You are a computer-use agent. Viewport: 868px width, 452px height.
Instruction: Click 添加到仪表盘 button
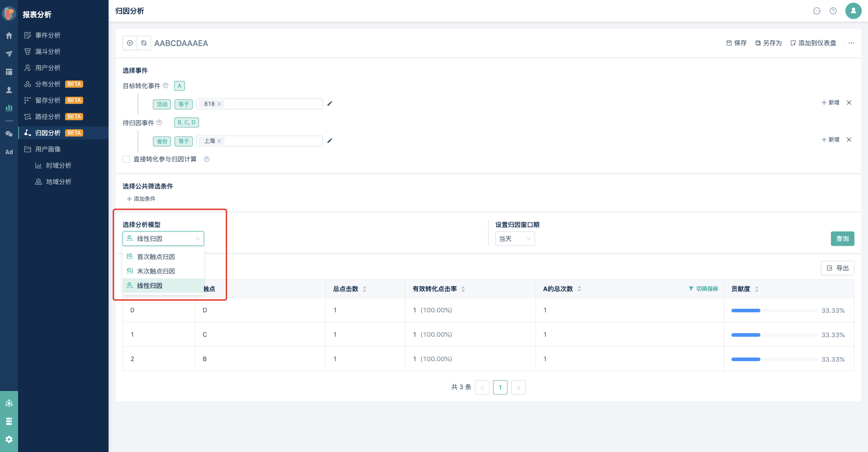tap(813, 43)
